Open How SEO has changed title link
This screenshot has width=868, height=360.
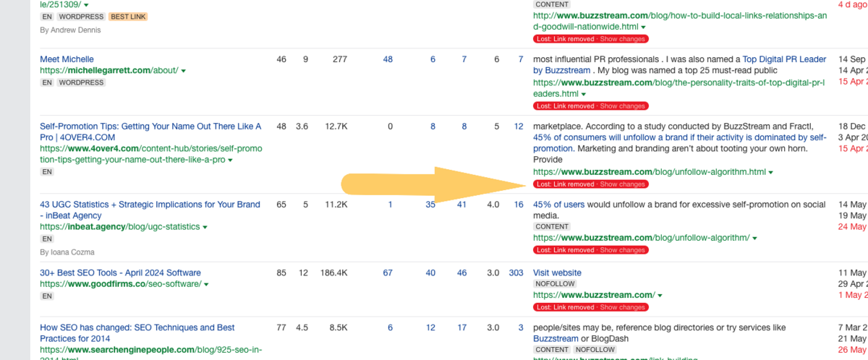coord(137,333)
